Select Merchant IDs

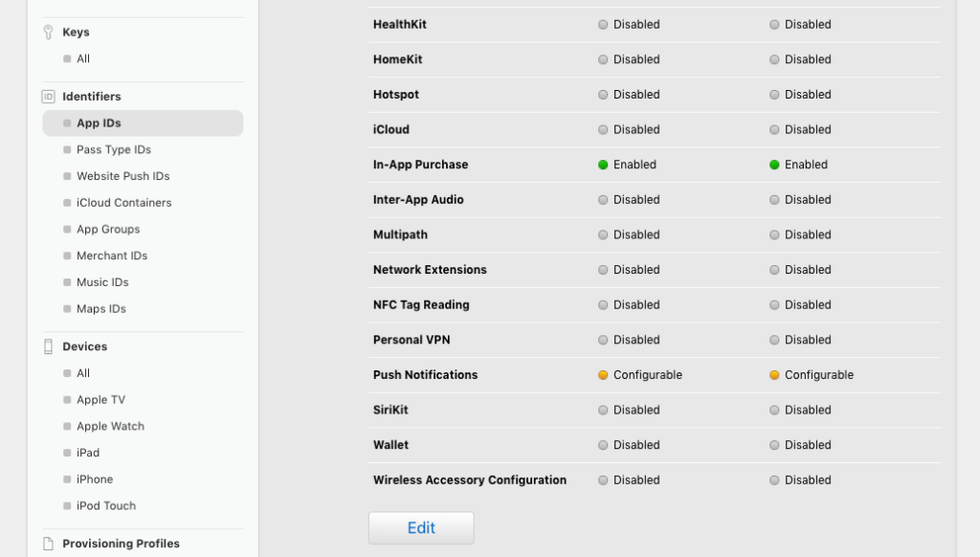(111, 256)
